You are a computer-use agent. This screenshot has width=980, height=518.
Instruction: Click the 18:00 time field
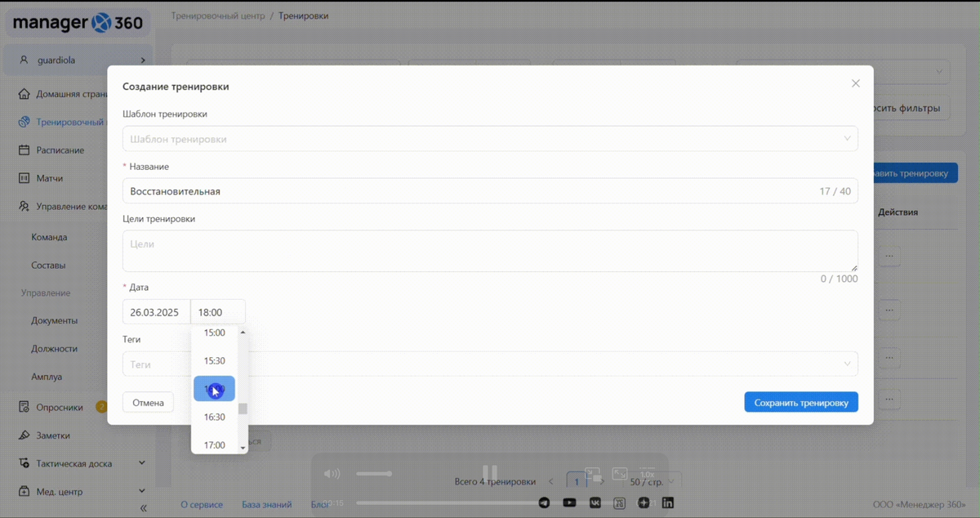pos(218,312)
